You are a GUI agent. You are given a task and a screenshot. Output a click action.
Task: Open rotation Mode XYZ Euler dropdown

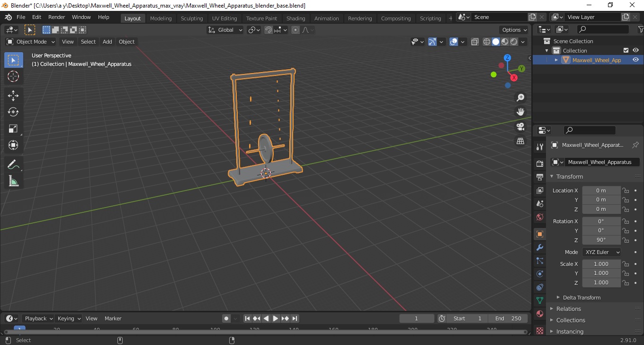click(601, 252)
